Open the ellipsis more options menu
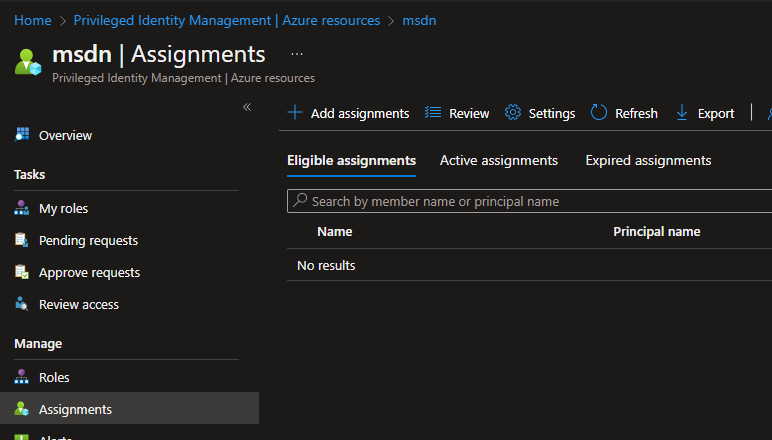The height and width of the screenshot is (440, 772). coord(296,54)
